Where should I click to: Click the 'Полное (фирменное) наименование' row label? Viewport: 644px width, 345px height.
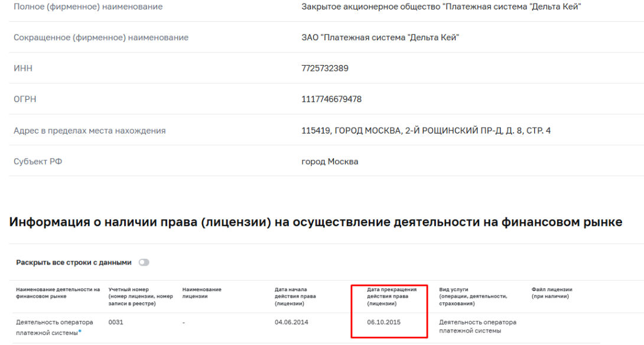click(x=87, y=6)
